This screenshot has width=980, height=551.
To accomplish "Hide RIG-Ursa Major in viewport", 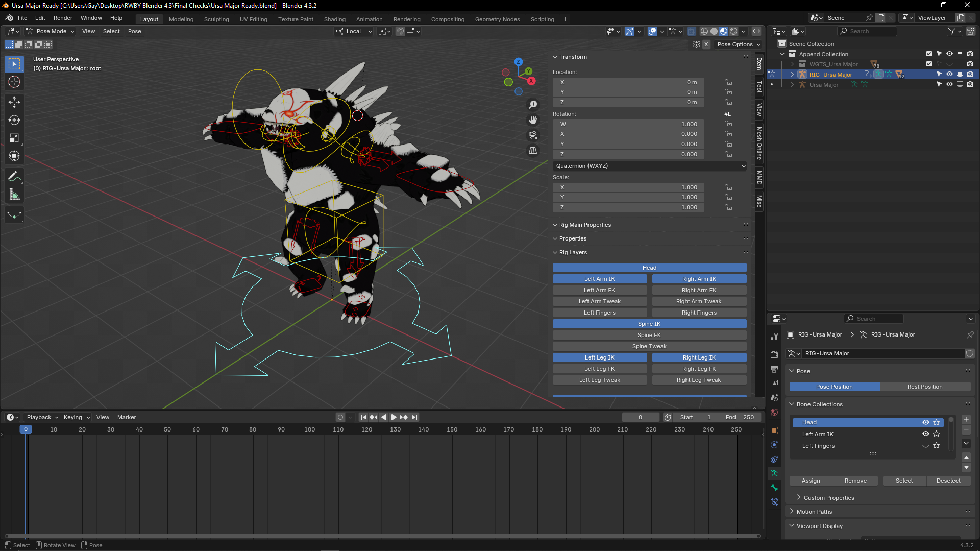I will pyautogui.click(x=949, y=74).
